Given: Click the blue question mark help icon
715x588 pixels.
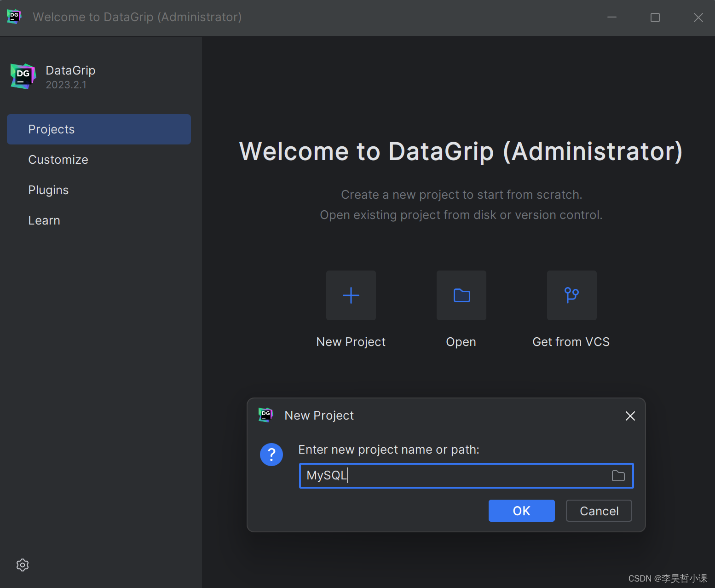Looking at the screenshot, I should pyautogui.click(x=271, y=455).
